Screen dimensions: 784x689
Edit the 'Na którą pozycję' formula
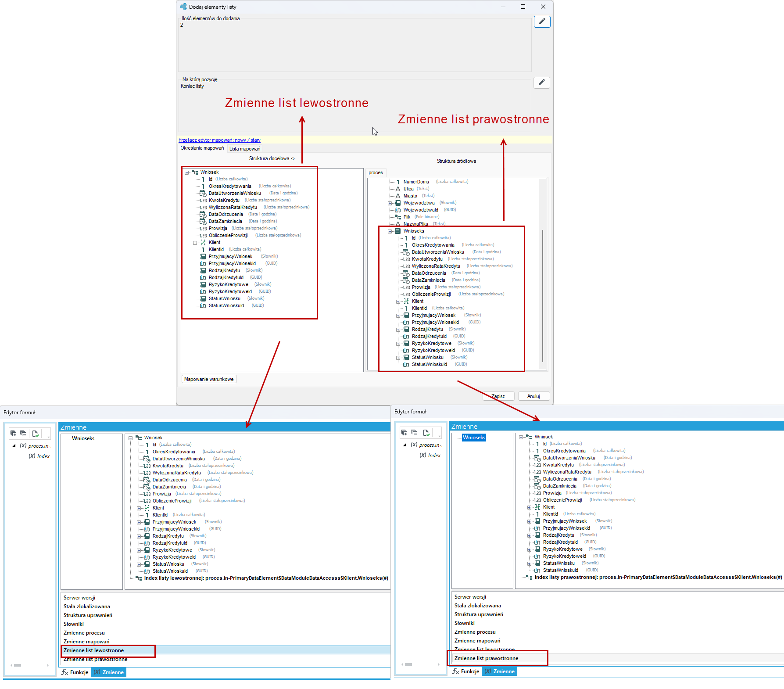coord(542,83)
